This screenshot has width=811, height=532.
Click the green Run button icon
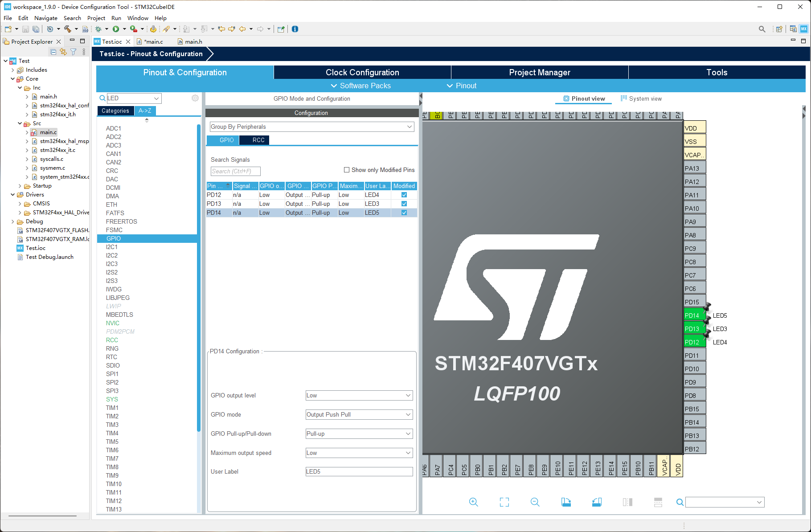pyautogui.click(x=116, y=29)
